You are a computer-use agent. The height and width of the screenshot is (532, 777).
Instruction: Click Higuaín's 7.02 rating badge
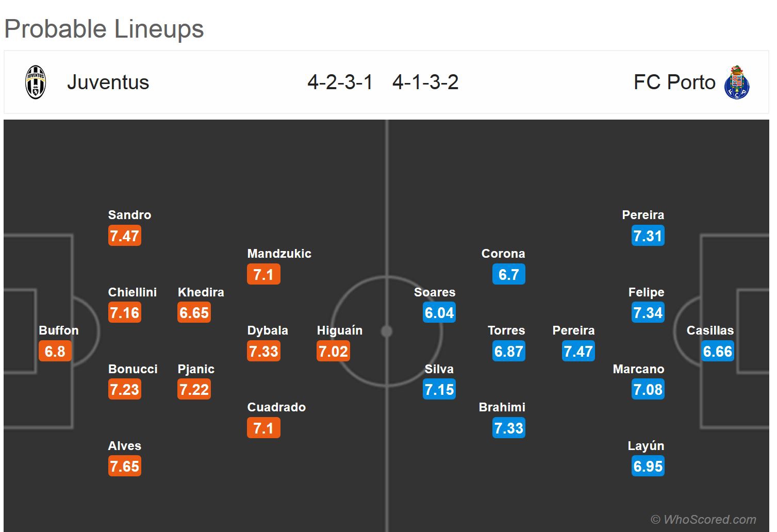click(334, 352)
